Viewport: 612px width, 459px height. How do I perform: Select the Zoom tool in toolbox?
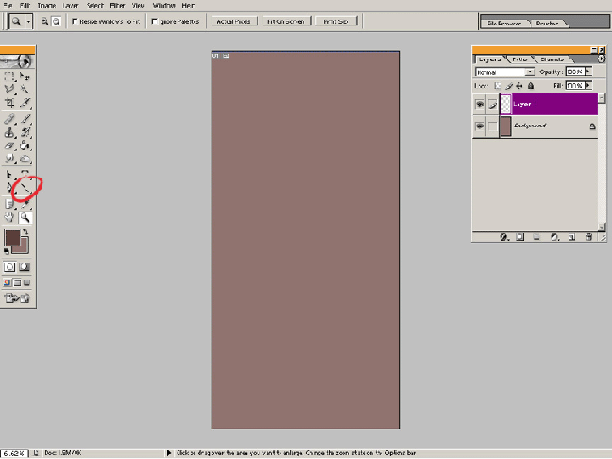(25, 217)
